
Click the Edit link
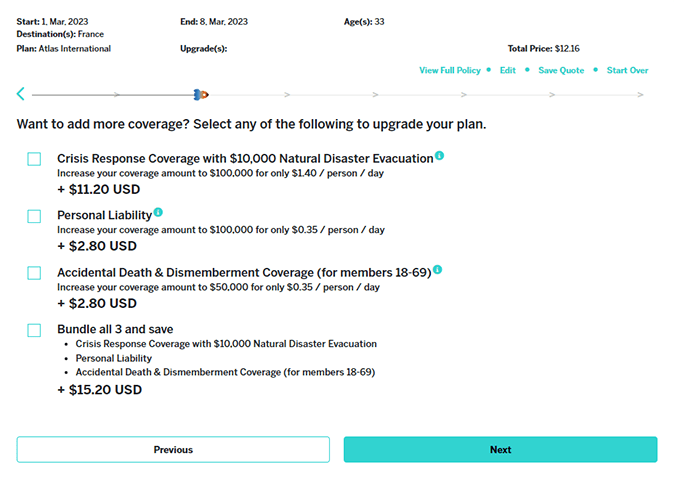pyautogui.click(x=508, y=70)
